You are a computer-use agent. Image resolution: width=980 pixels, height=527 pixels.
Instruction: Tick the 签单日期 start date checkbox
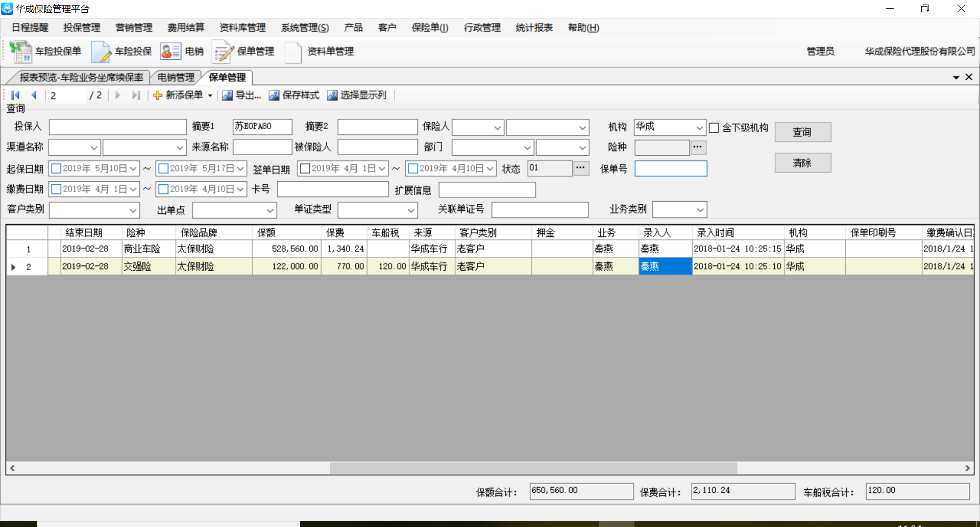click(305, 169)
